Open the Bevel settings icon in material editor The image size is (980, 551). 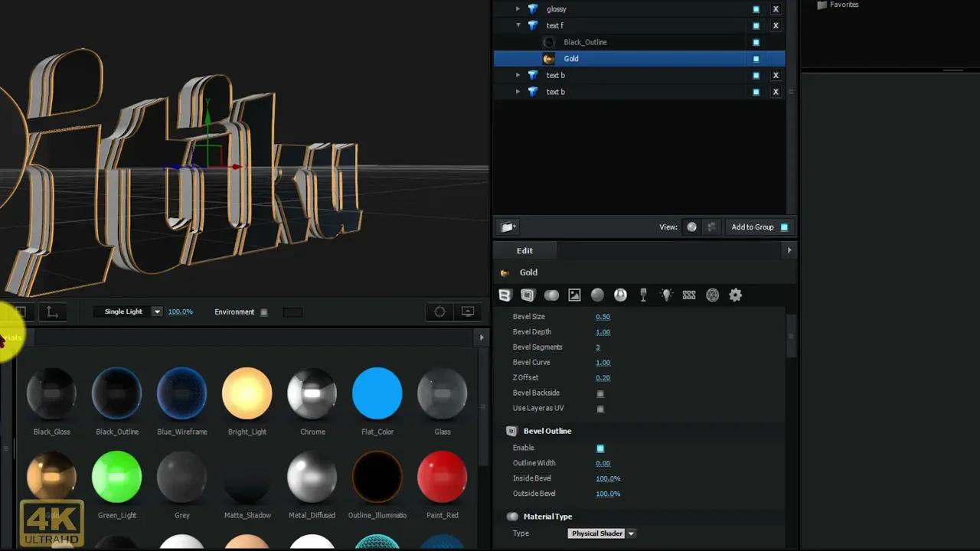[x=505, y=295]
